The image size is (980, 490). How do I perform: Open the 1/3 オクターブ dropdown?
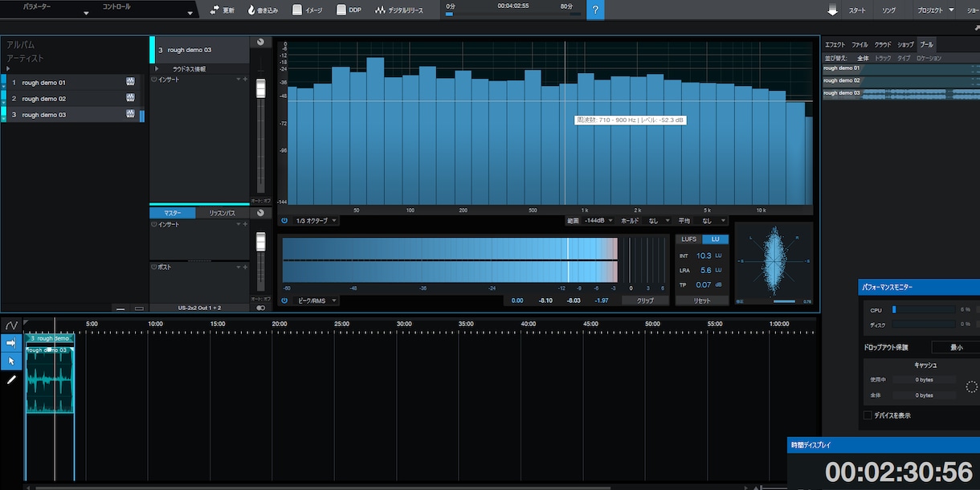316,220
